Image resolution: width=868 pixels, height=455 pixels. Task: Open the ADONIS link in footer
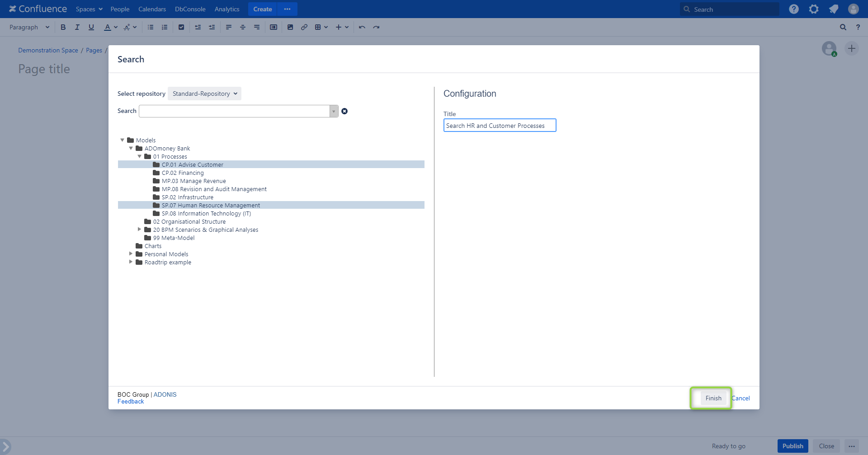[165, 394]
